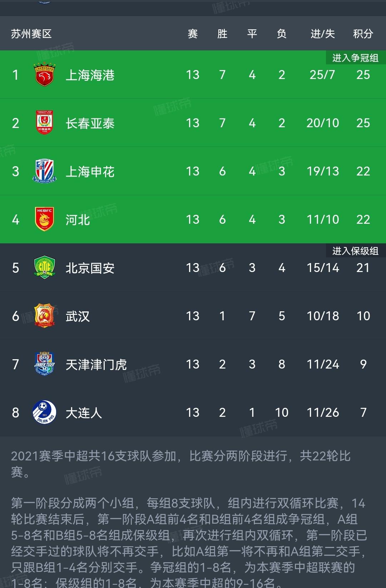Click the 赛 column header

pyautogui.click(x=192, y=34)
